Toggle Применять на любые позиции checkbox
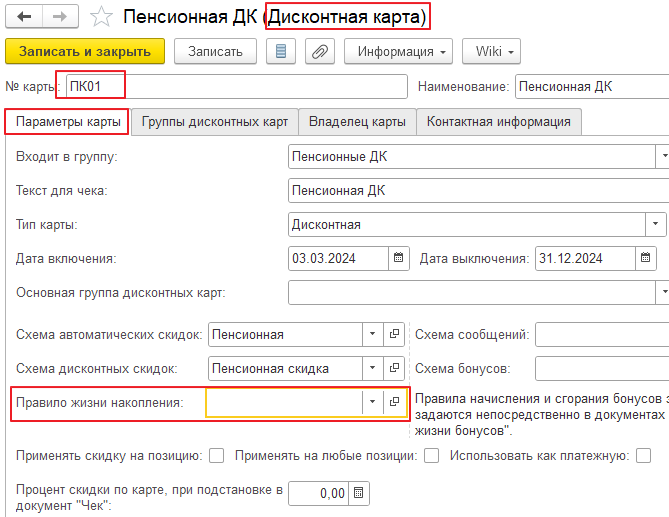The image size is (669, 517). coord(431,456)
